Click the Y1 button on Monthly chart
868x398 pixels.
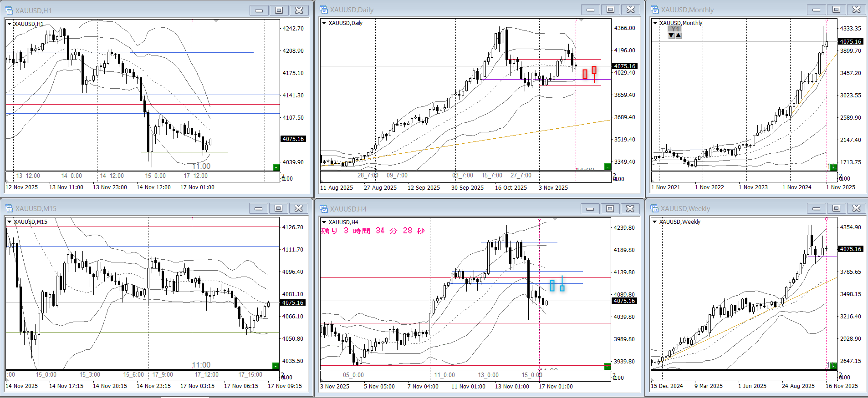point(675,29)
